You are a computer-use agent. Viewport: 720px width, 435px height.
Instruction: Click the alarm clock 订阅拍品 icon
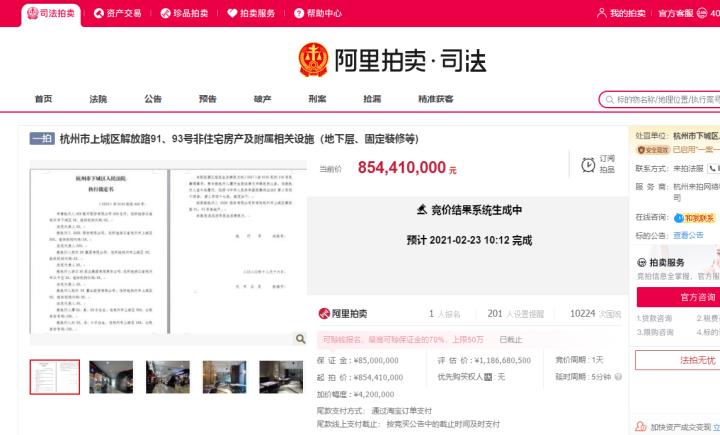588,164
